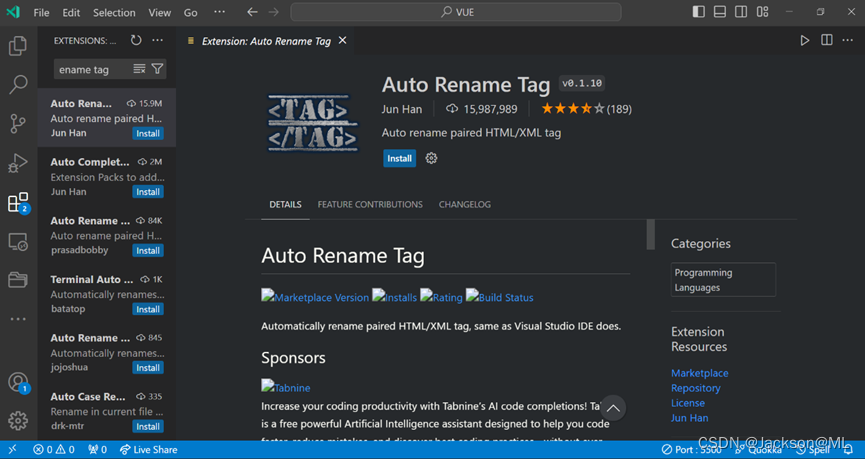Split the editor to the right
Viewport: 865px width, 459px height.
tap(826, 40)
